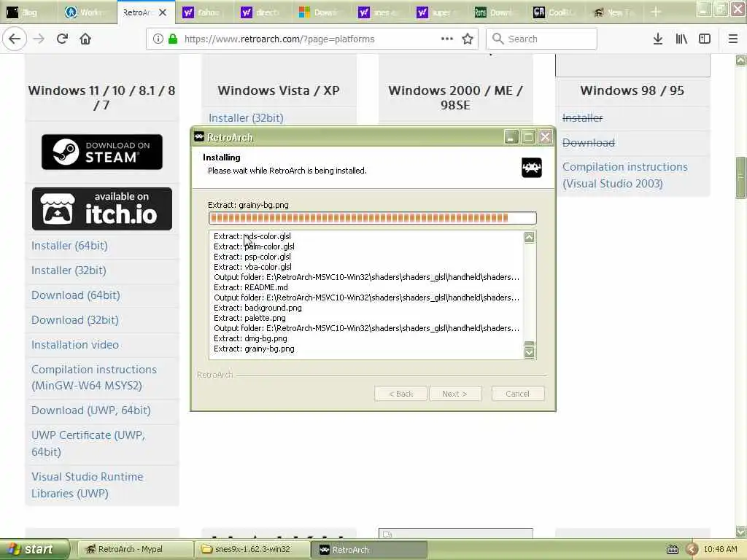Open Compilation instructions (Visual Studio 2003) link
This screenshot has width=747, height=560.
click(x=624, y=175)
